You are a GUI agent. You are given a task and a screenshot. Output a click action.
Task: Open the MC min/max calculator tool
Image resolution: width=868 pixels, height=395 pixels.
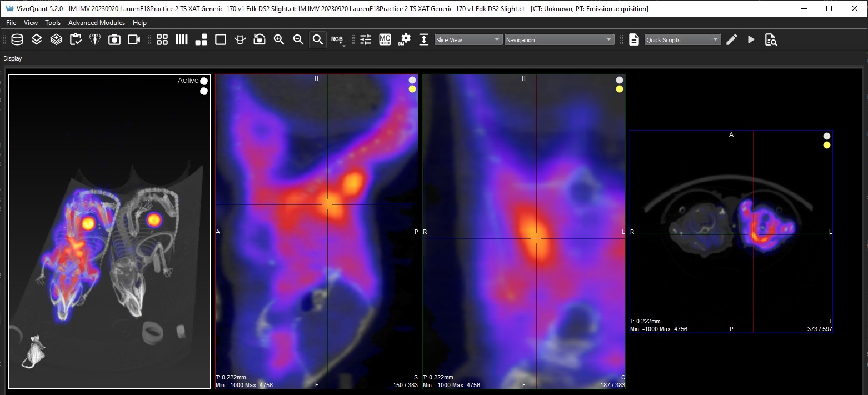pyautogui.click(x=385, y=39)
